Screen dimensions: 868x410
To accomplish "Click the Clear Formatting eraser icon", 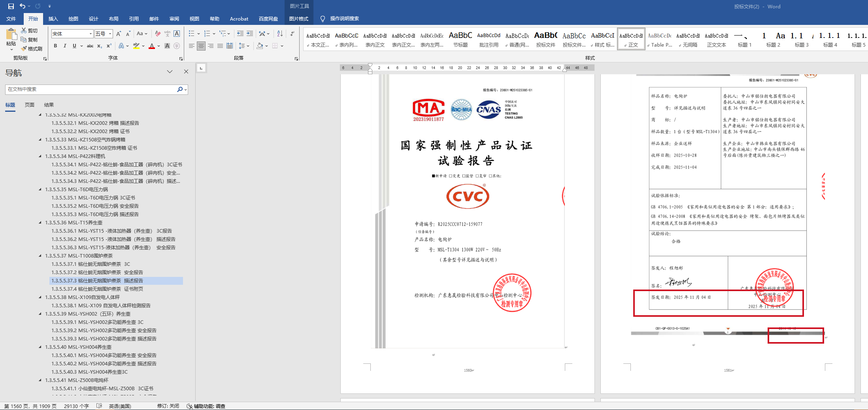I will coord(158,34).
